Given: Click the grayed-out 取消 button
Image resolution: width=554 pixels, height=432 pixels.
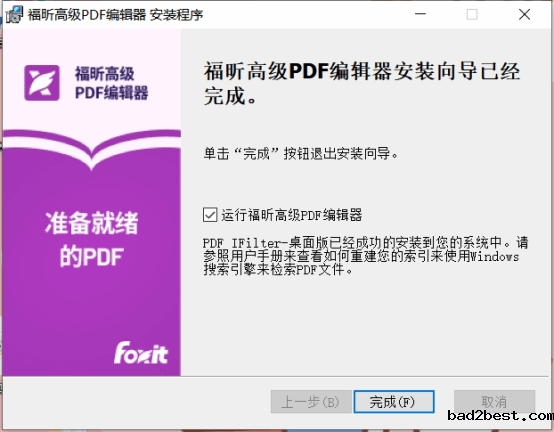Looking at the screenshot, I should point(494,402).
